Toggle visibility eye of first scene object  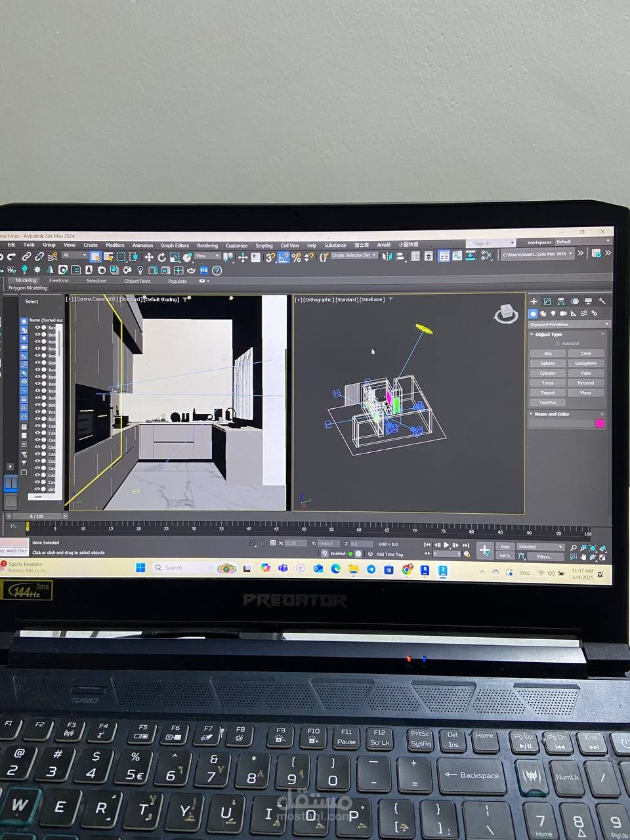[37, 327]
